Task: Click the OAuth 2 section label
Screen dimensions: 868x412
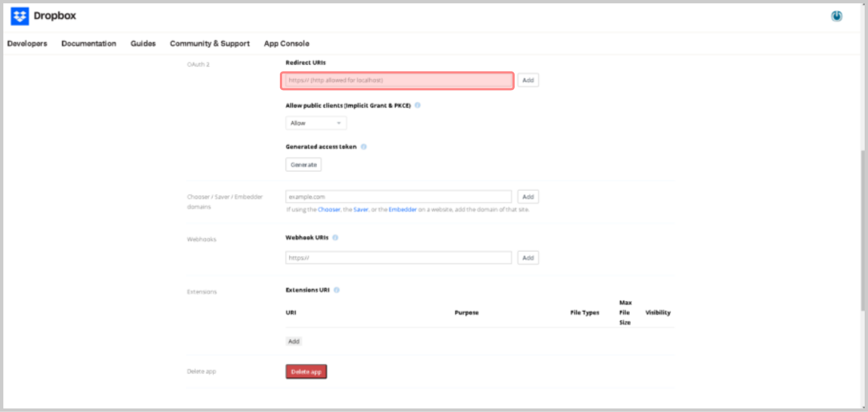Action: coord(198,64)
